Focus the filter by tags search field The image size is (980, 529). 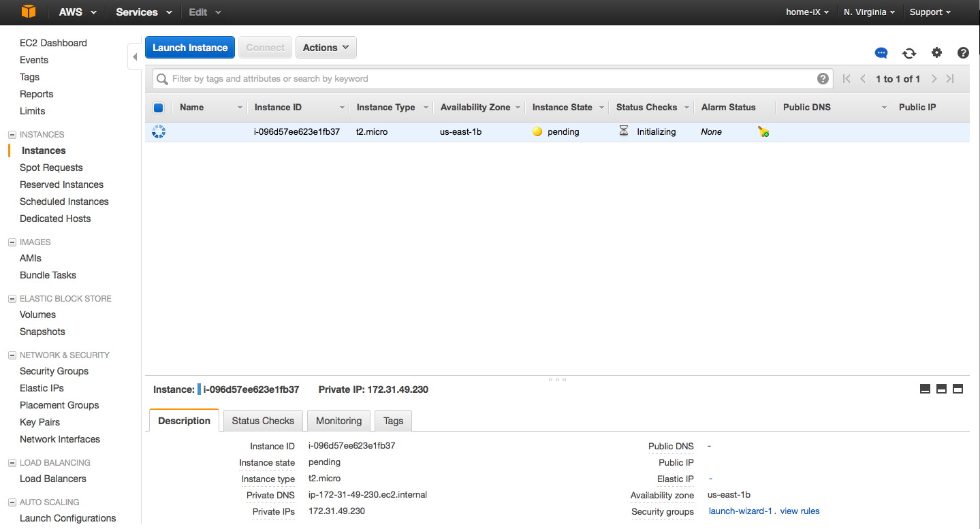[x=492, y=79]
